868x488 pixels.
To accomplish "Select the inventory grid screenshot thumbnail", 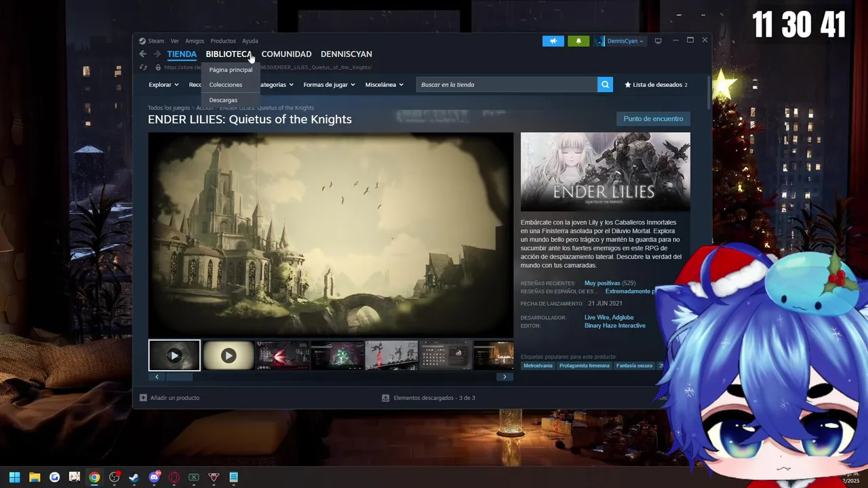I will (446, 355).
